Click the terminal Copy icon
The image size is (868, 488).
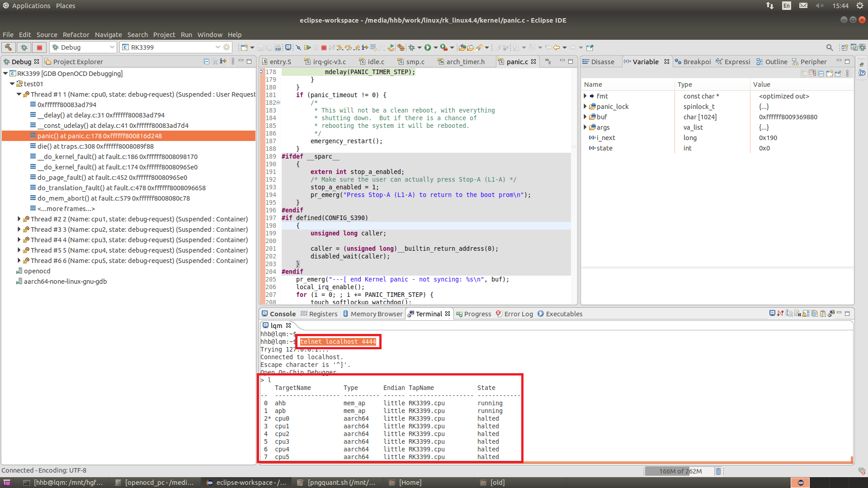coord(815,314)
